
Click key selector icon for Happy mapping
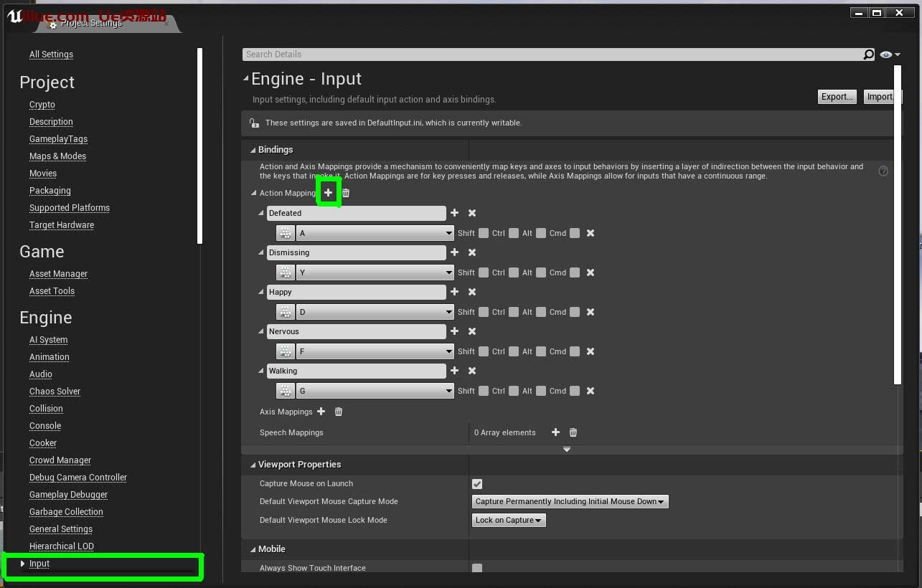point(286,312)
